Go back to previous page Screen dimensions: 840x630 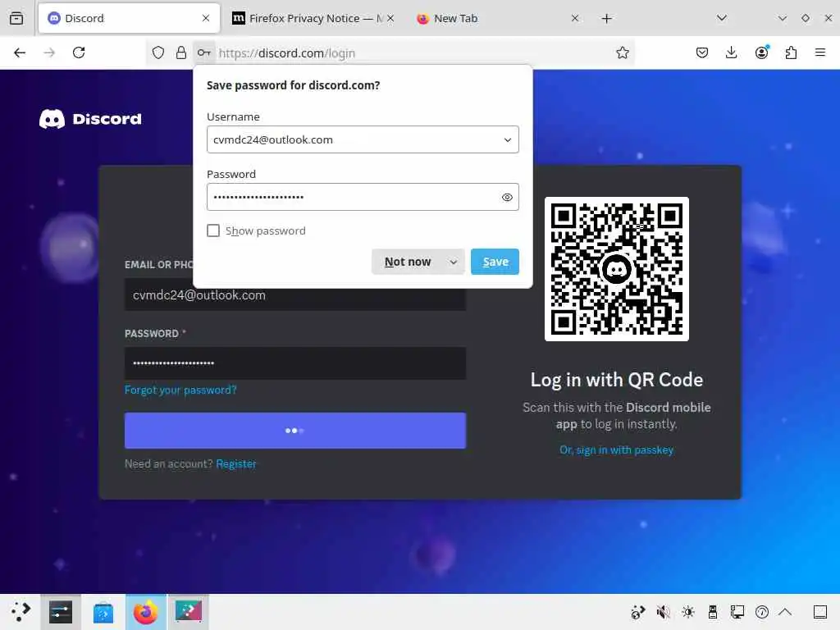pos(20,52)
